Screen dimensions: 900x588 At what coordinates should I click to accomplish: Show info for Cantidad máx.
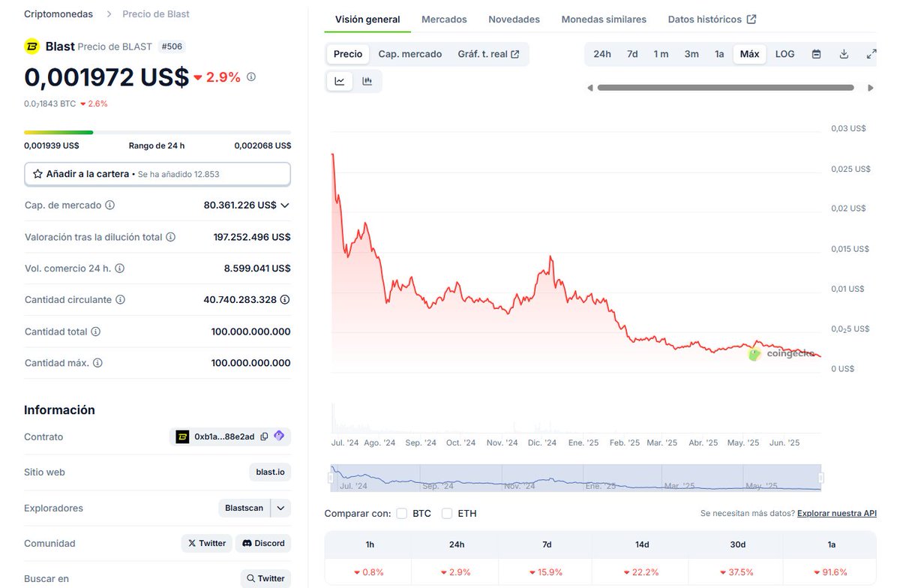(x=97, y=363)
